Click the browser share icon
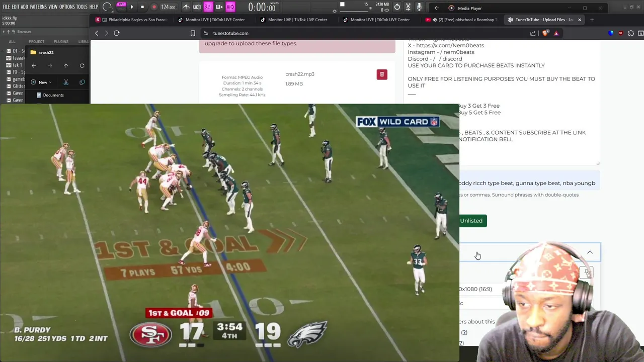The image size is (644, 362). click(533, 33)
